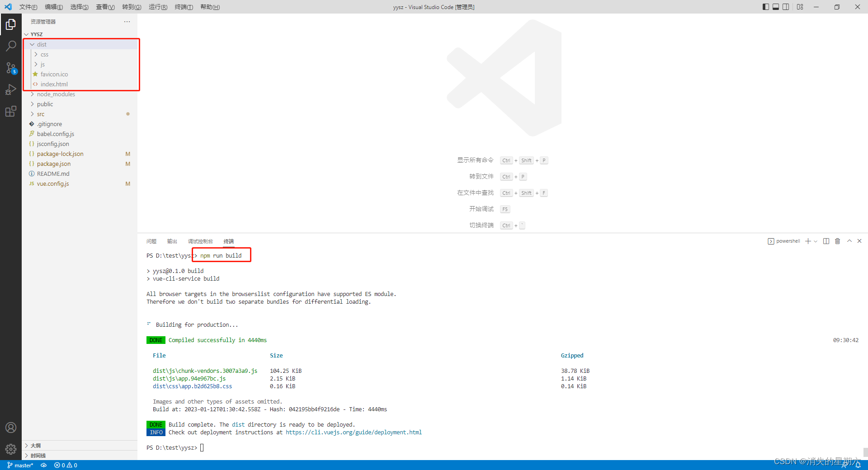Synchronize changes icon in status bar

43,465
